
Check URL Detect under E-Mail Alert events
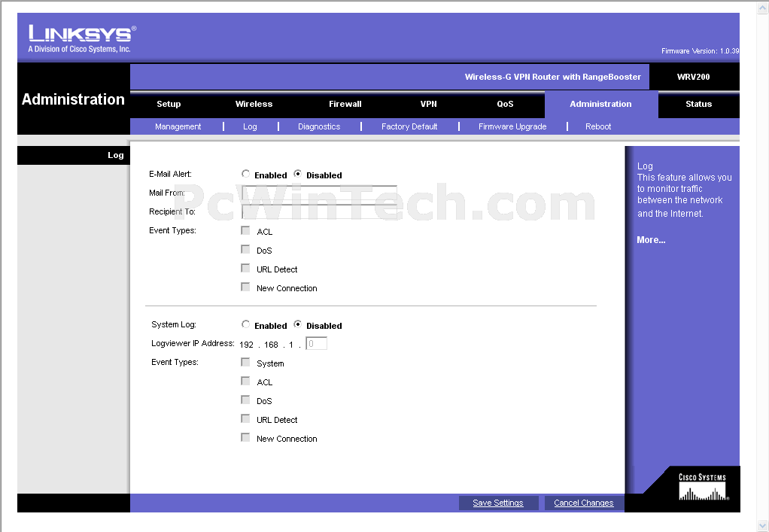click(x=245, y=268)
